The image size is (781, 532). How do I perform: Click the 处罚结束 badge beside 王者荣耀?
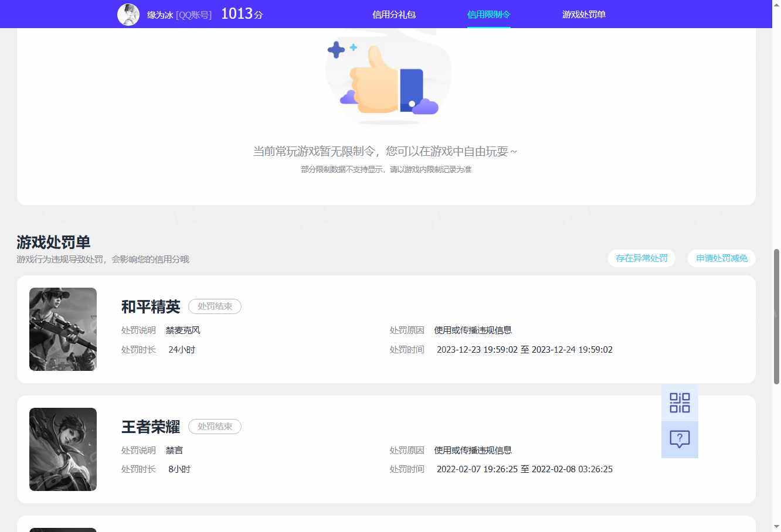(x=215, y=427)
